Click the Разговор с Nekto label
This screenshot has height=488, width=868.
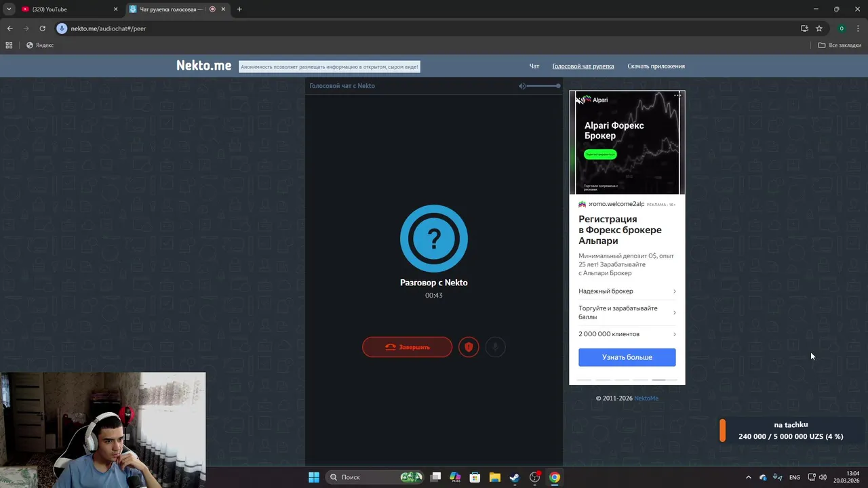coord(434,283)
